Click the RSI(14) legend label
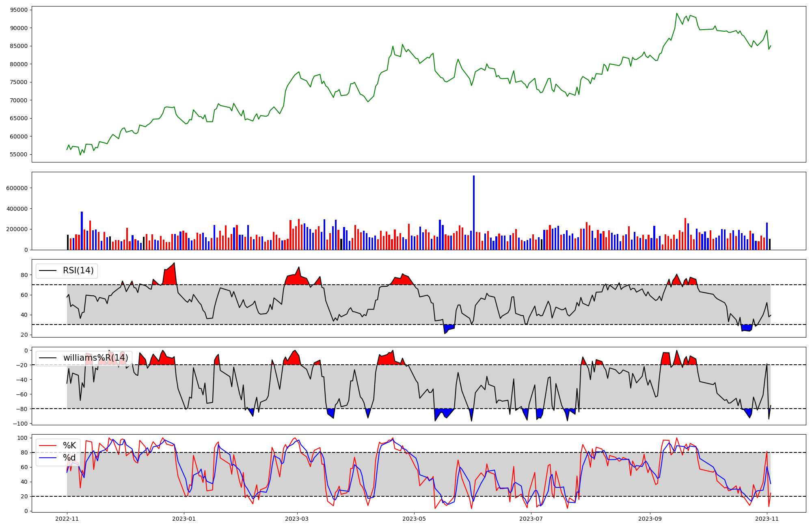 coord(78,270)
